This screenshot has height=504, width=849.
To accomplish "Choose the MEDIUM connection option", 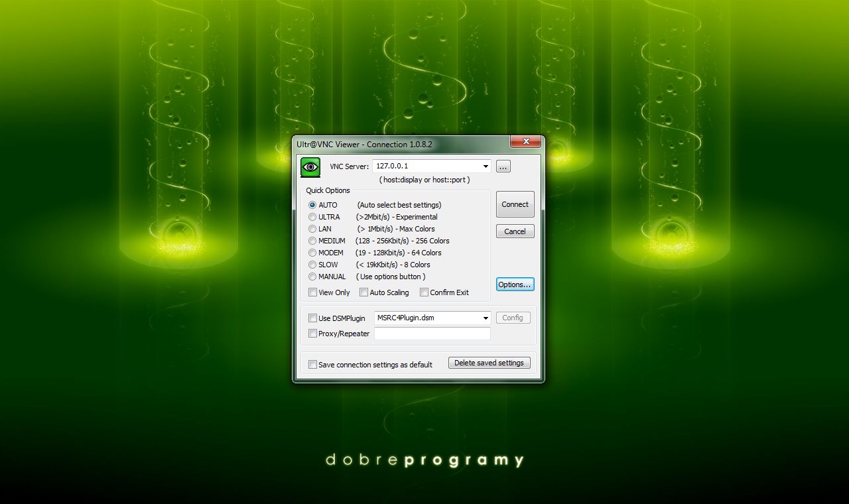I will pyautogui.click(x=312, y=241).
